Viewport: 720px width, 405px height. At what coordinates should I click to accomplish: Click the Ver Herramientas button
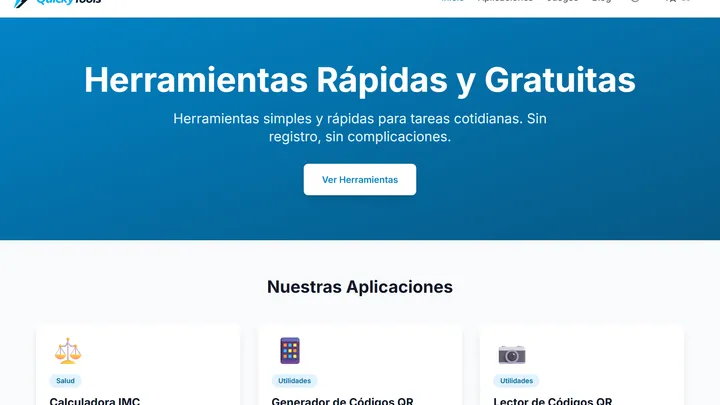point(360,180)
